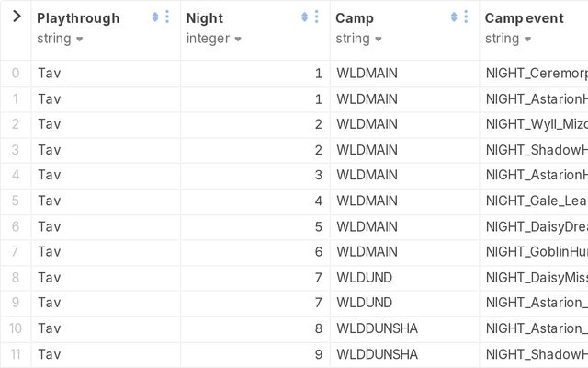Open the Night column options menu

(316, 17)
